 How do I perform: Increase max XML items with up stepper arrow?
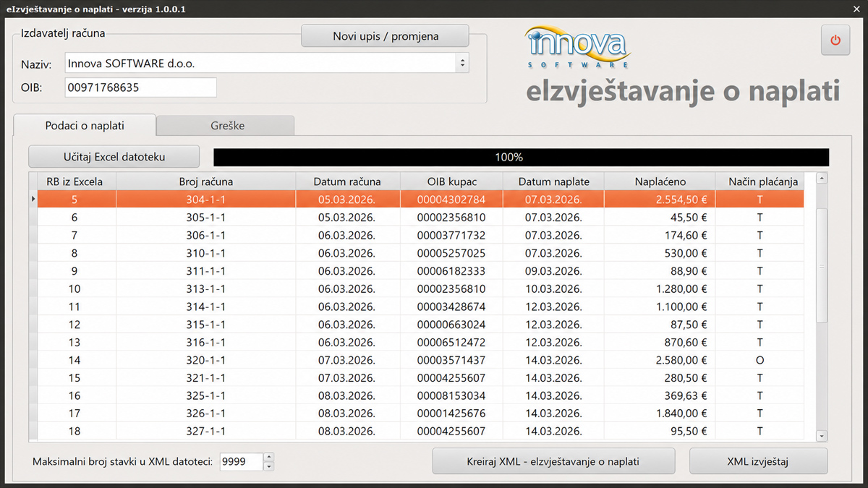tap(268, 456)
